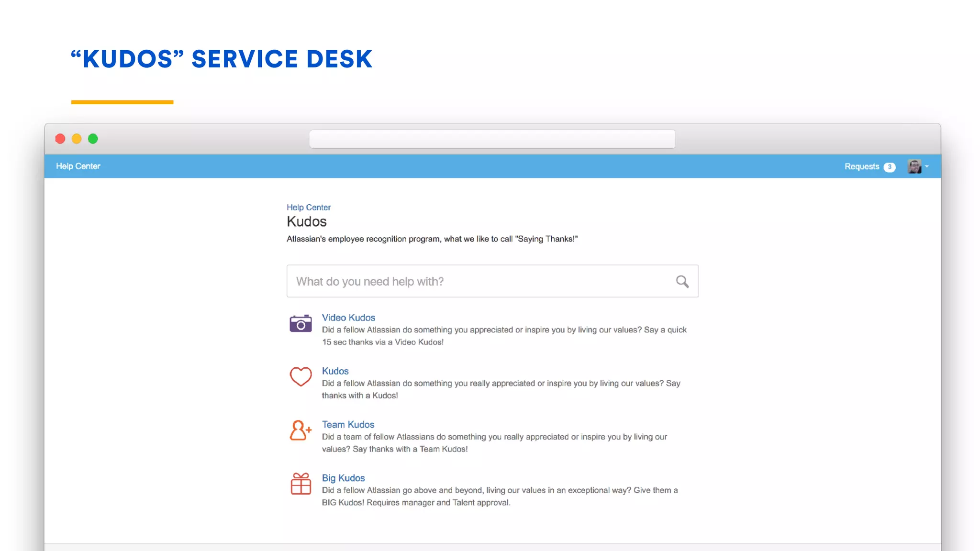Click Help Center in the blue header
The image size is (980, 551).
tap(78, 166)
